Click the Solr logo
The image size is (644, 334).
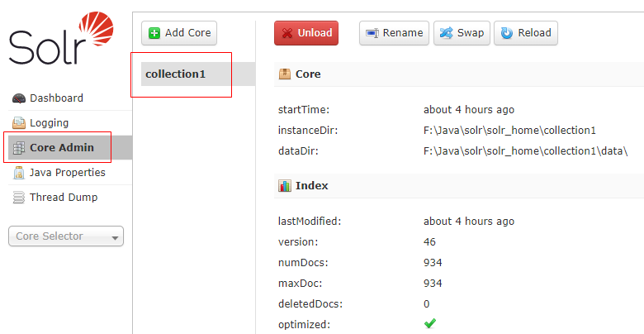(x=61, y=38)
